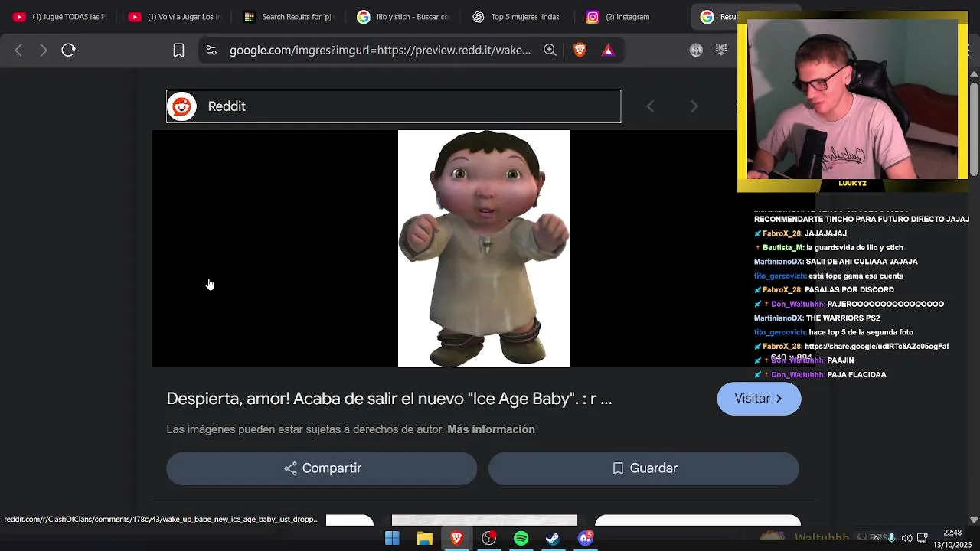Open the Windows Start menu
Viewport: 980px width, 551px height.
[392, 539]
